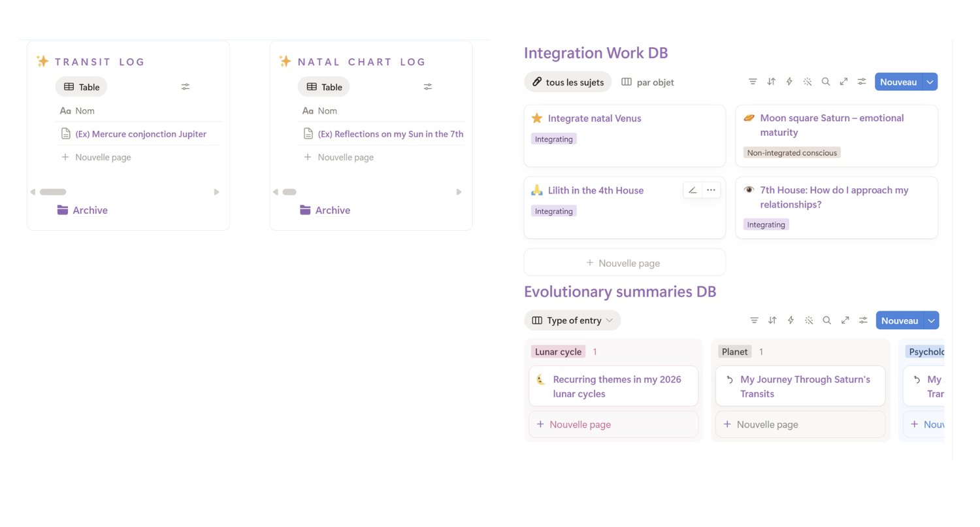Click Nouveau button in Integration Work DB
The image size is (980, 527).
898,82
